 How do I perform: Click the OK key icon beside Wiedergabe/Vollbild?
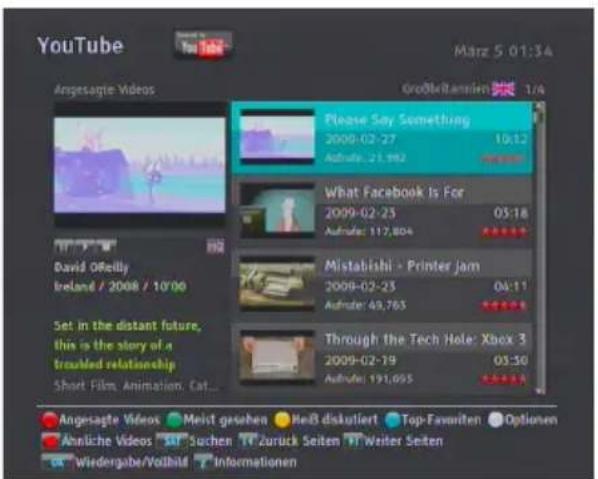[x=57, y=461]
